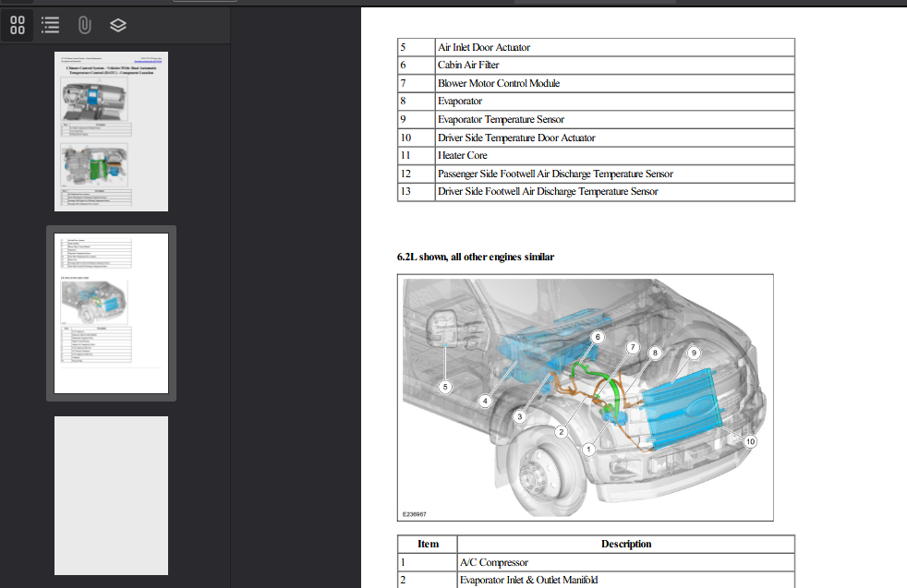Click the 'Evaporator' row for item 8
The image size is (907, 588).
(x=596, y=102)
